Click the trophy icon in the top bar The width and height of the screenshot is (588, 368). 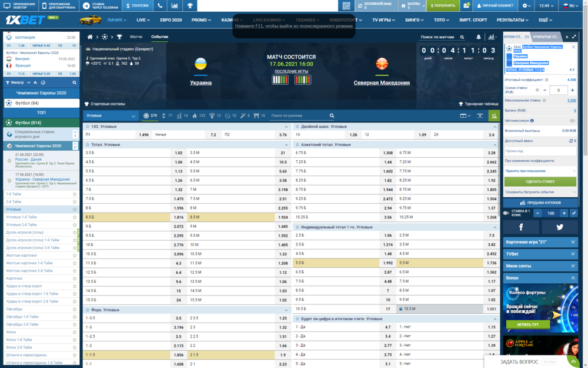pos(190,6)
